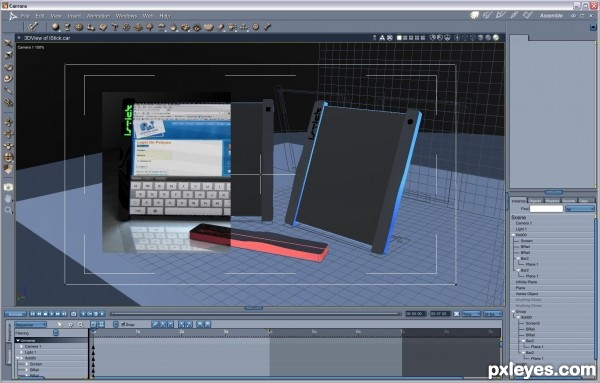Screen dimensions: 600x383
Task: Select the hand pan tool in left toolbar
Action: pos(8,198)
